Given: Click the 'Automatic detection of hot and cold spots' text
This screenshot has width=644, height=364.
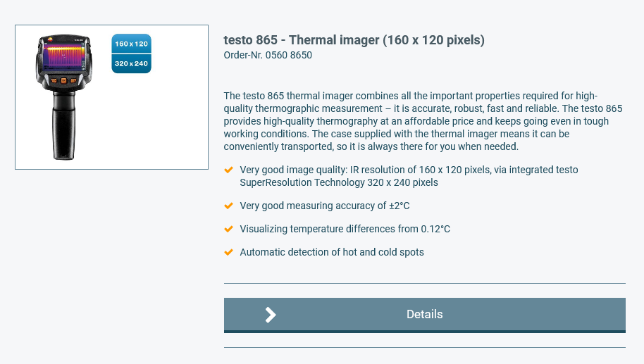Looking at the screenshot, I should tap(332, 252).
